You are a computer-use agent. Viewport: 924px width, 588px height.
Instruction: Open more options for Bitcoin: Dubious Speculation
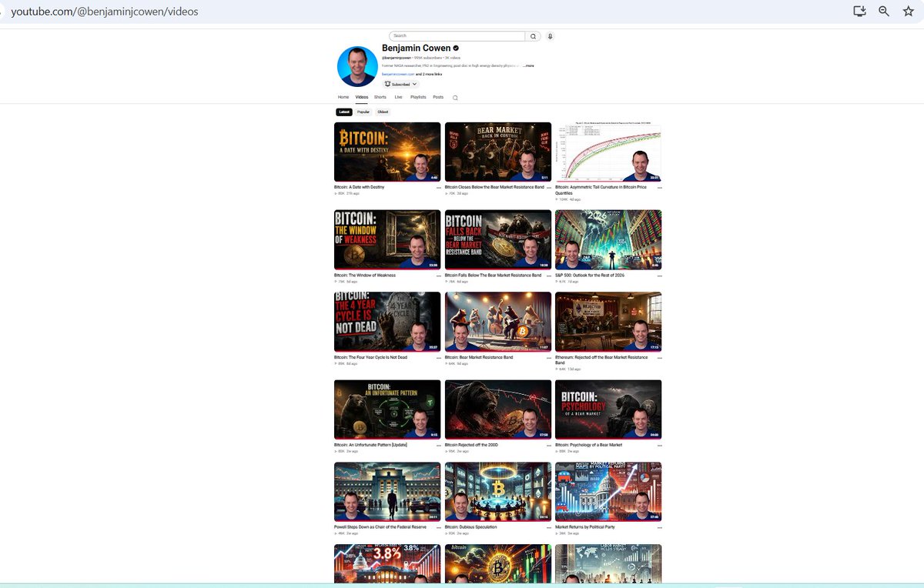(549, 528)
